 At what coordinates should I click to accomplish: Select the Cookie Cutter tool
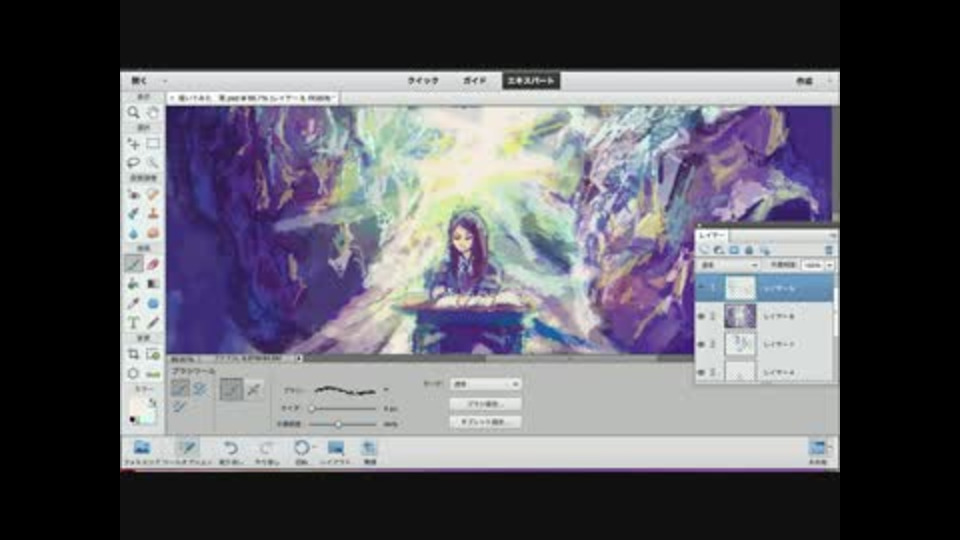133,373
